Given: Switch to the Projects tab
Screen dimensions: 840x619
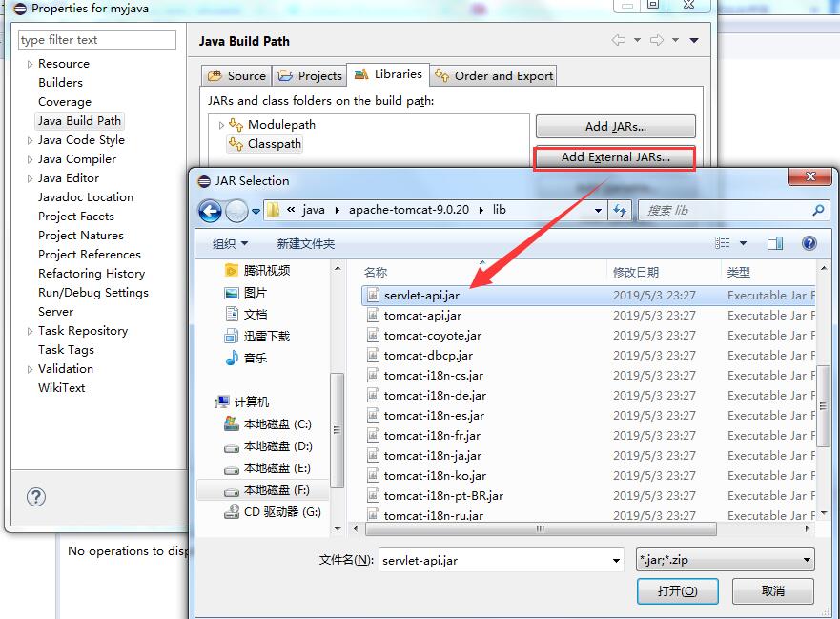Looking at the screenshot, I should pyautogui.click(x=310, y=76).
